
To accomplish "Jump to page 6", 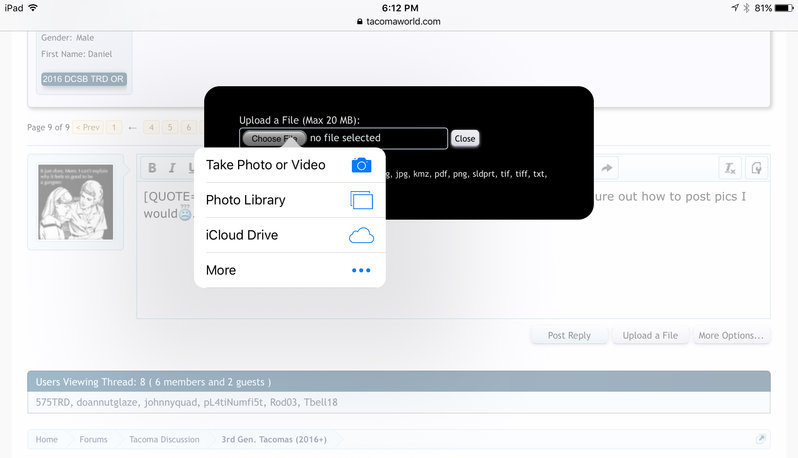I will tap(188, 127).
